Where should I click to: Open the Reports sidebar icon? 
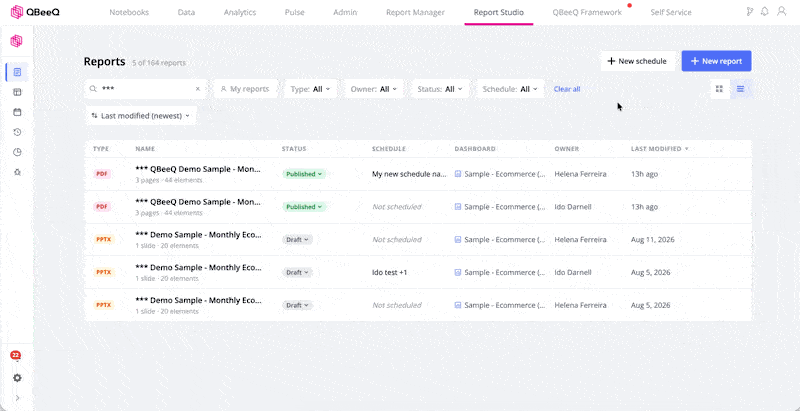17,72
